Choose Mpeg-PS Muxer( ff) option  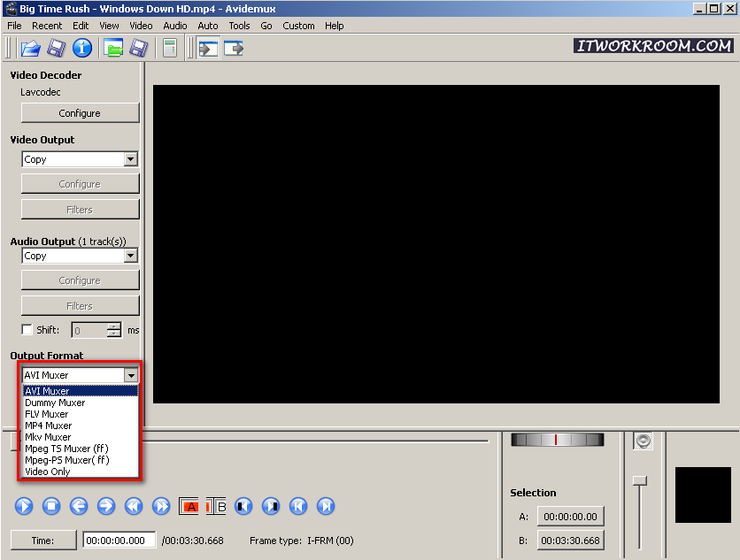[x=81, y=460]
